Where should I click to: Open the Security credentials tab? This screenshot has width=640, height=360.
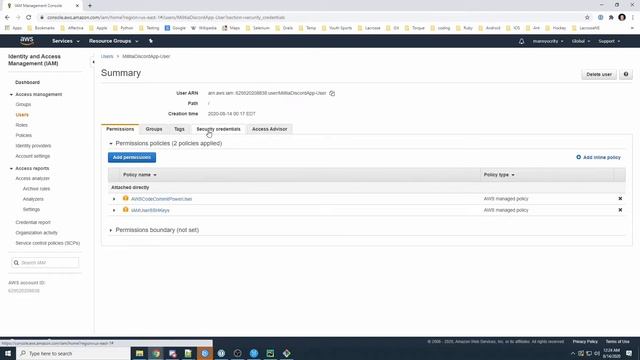click(x=218, y=129)
